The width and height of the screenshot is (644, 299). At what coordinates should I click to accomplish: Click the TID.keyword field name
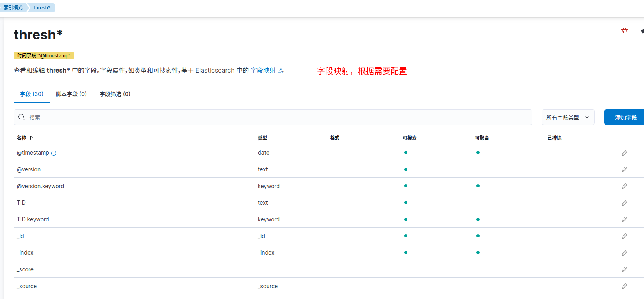point(33,219)
